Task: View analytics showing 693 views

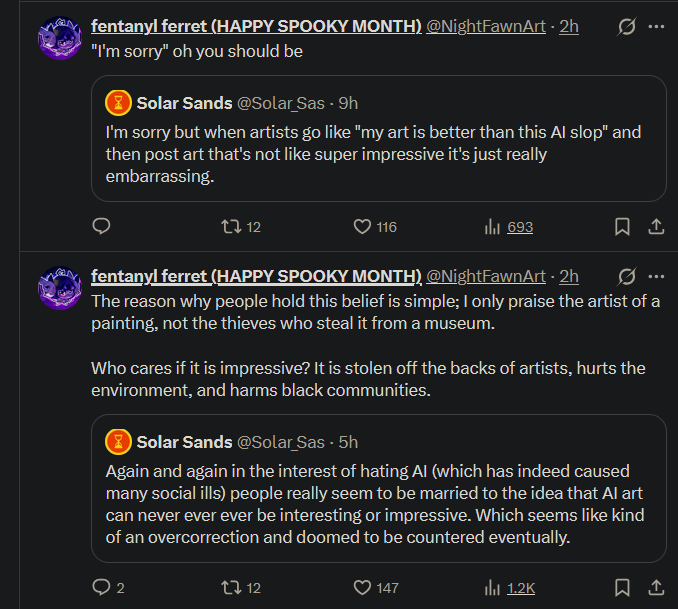Action: click(508, 227)
